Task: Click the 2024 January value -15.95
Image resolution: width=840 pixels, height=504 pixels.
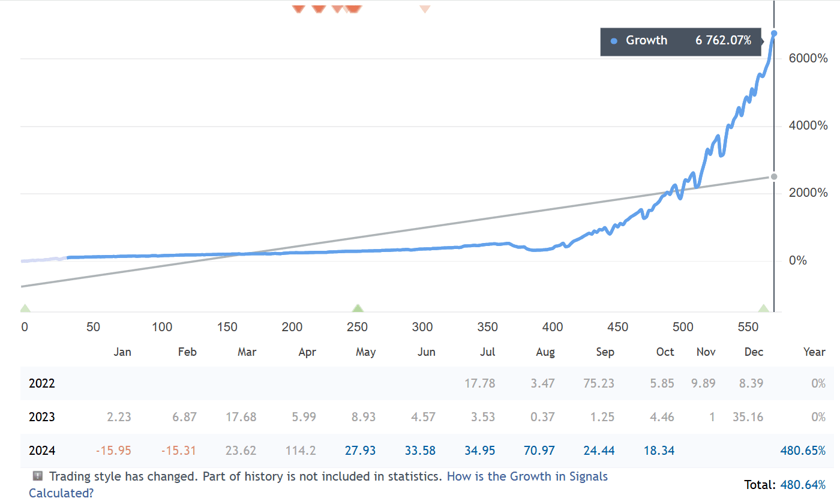Action: [x=113, y=451]
